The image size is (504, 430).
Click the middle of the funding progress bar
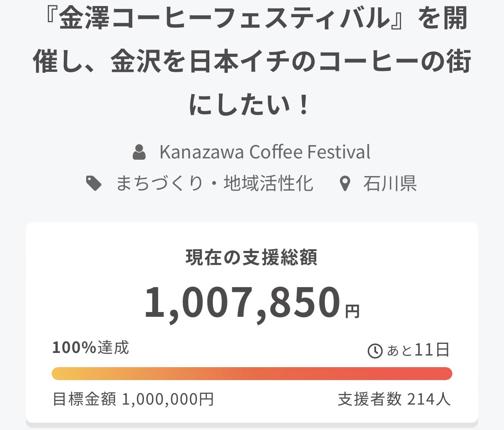click(x=252, y=374)
